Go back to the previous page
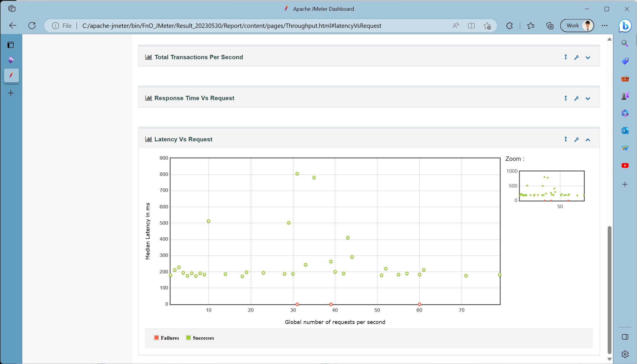 (x=13, y=26)
